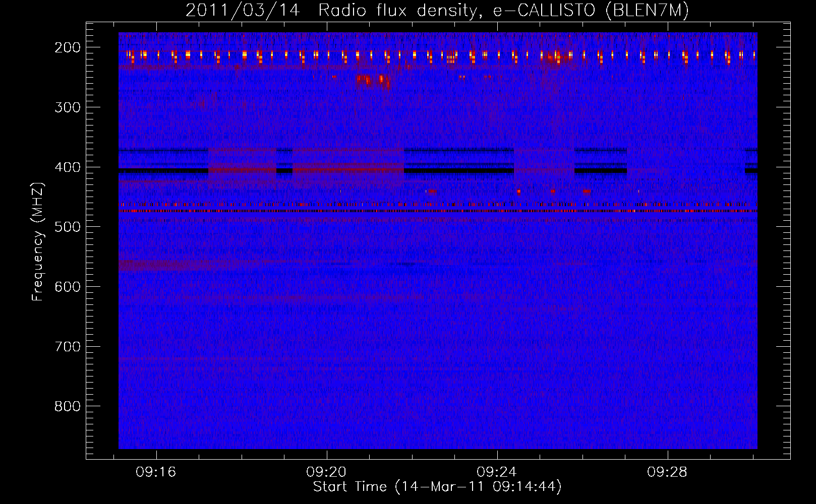Click the 200 frequency tick label
This screenshot has width=816, height=504.
click(x=68, y=47)
